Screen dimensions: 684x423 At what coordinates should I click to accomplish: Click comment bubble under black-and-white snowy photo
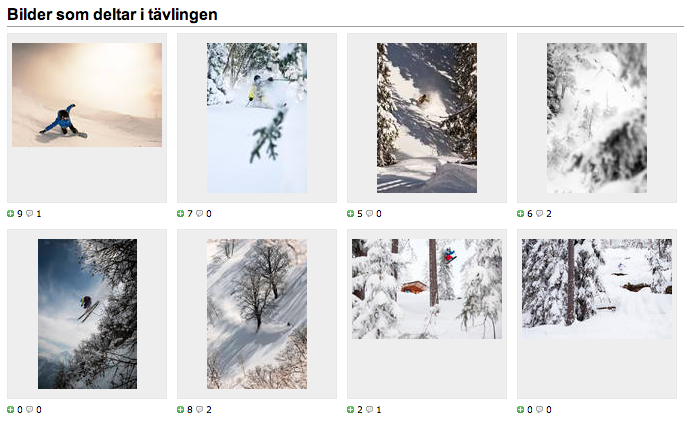coord(540,213)
